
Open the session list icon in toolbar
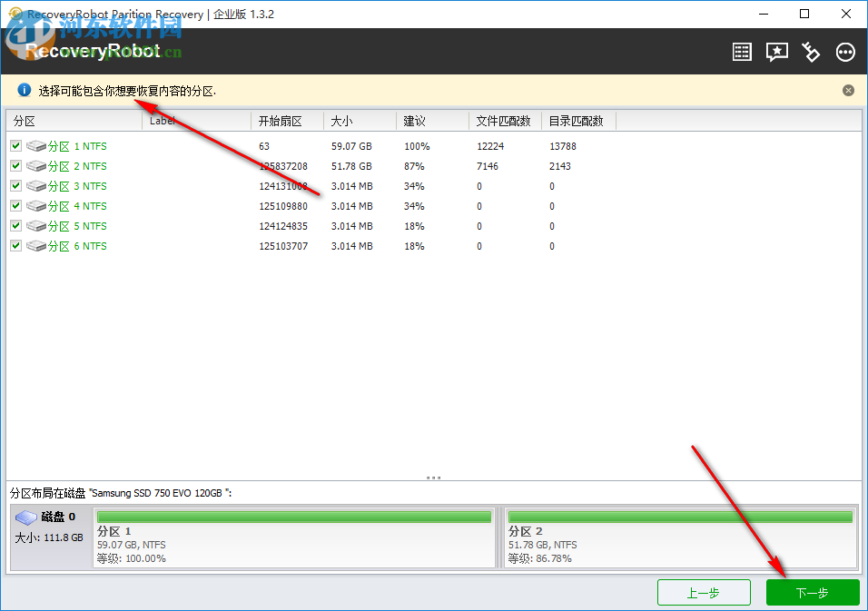pos(741,52)
